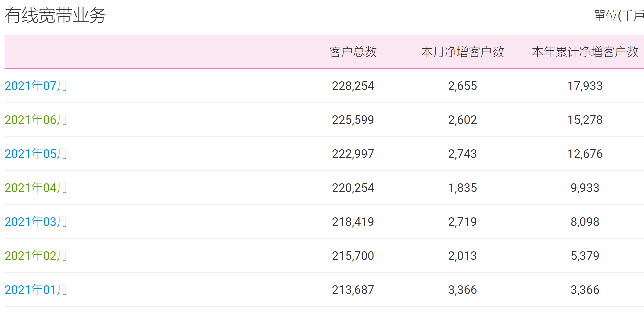The height and width of the screenshot is (313, 644).
Task: Select the 8,098 March cumulative cell
Action: 585,222
